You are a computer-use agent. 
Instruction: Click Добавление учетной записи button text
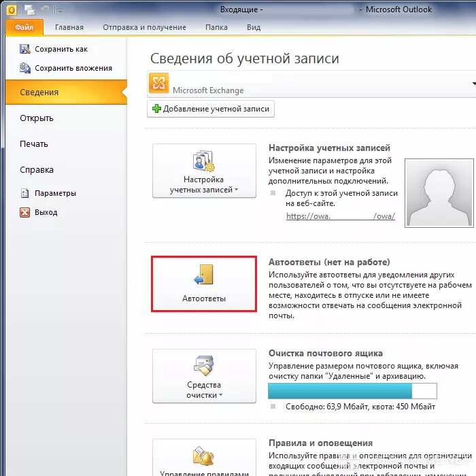pyautogui.click(x=216, y=109)
